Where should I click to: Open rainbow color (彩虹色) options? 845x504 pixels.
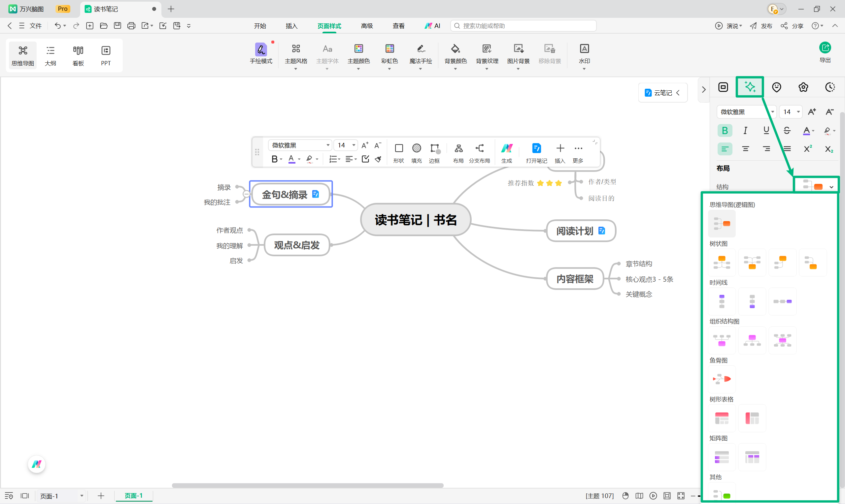pyautogui.click(x=389, y=56)
